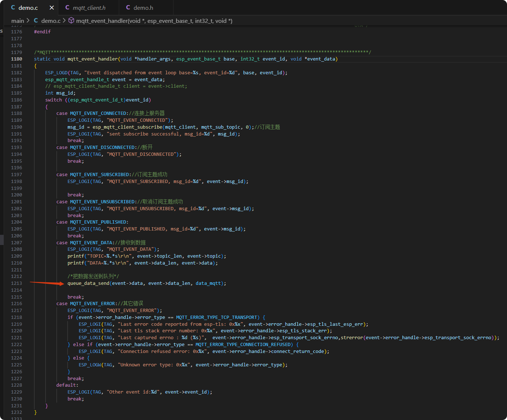Click the printf "DATA=%.*s\r\n" statement
The image size is (507, 420).
point(143,263)
